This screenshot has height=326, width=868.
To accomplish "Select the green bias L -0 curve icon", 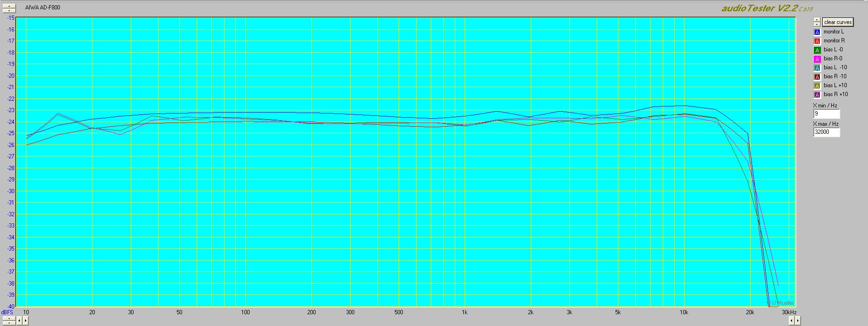I will point(817,50).
